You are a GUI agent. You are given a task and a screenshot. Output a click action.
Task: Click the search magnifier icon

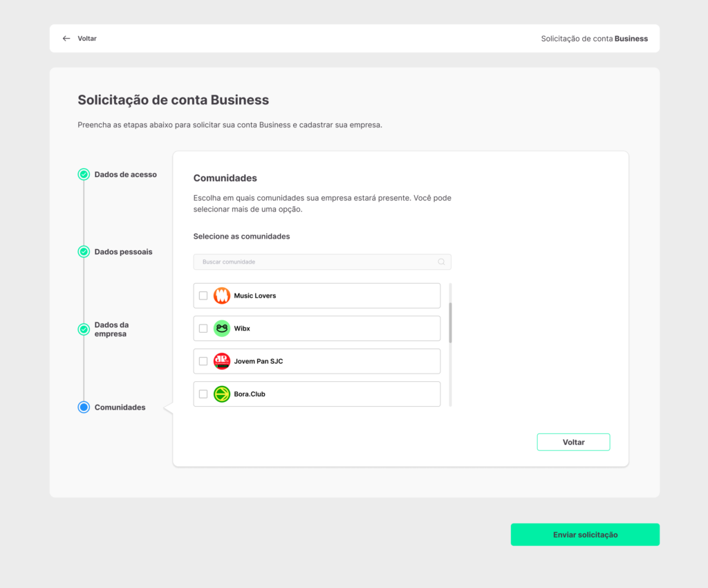click(441, 262)
